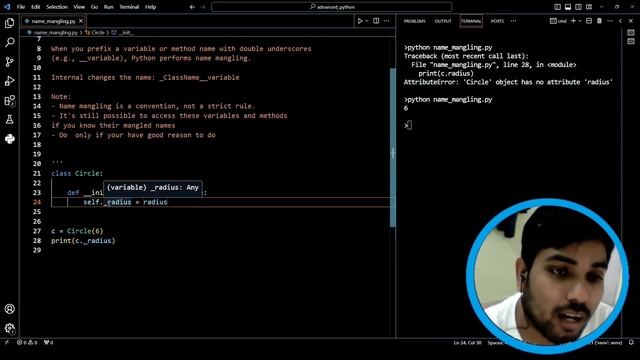640x360 pixels.
Task: Open the Accounts menu icon
Action: pyautogui.click(x=10, y=309)
